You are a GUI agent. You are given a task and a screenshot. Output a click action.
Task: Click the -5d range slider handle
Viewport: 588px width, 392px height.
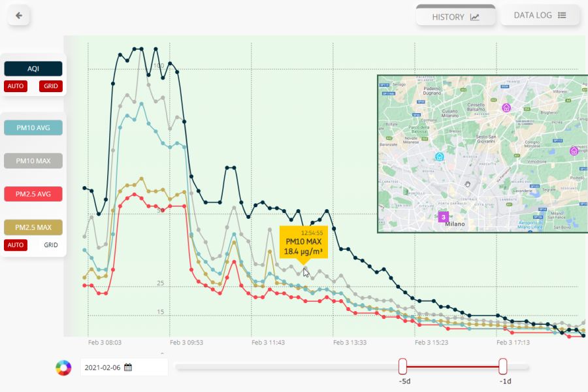[x=402, y=367]
